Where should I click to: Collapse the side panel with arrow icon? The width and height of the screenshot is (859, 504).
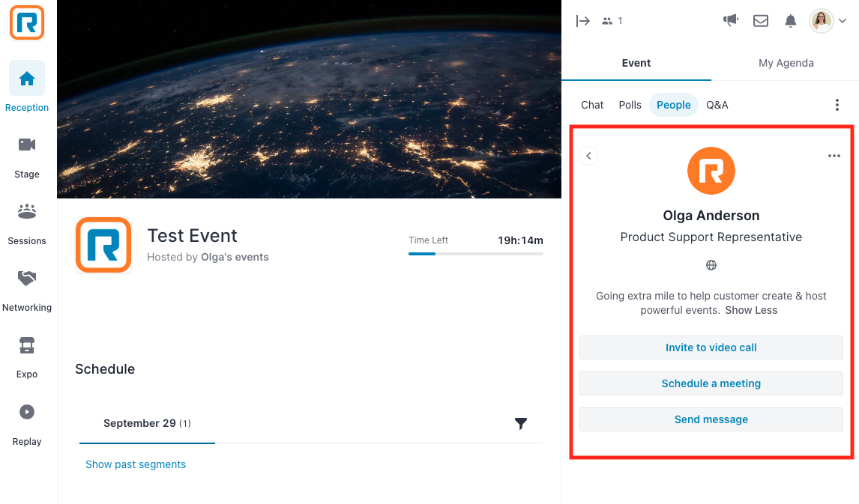pos(583,21)
